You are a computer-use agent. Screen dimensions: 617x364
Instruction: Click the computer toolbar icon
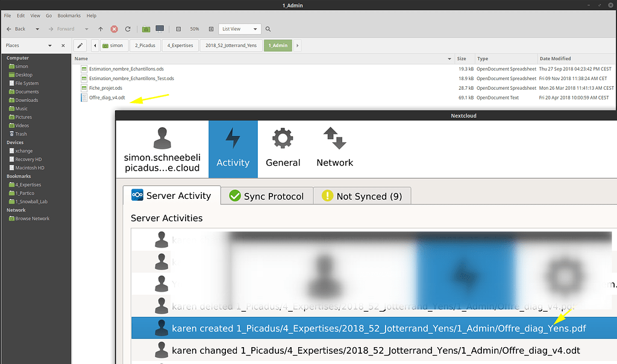pos(160,29)
